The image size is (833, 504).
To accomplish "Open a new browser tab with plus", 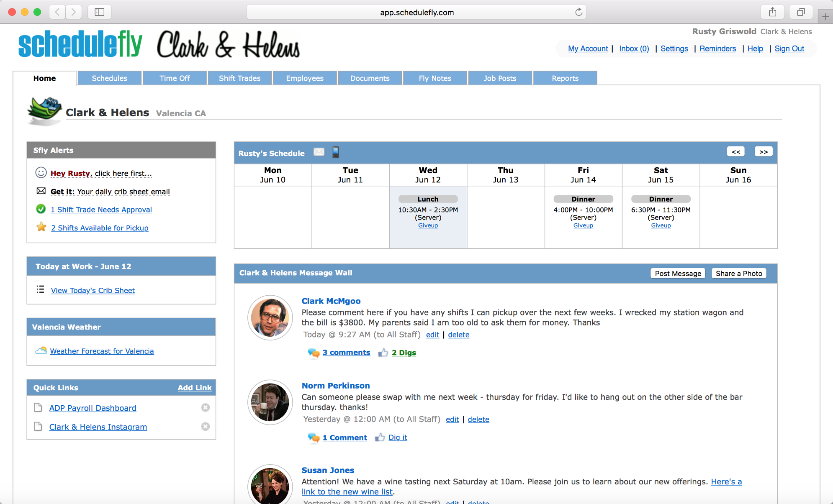I will click(x=825, y=17).
